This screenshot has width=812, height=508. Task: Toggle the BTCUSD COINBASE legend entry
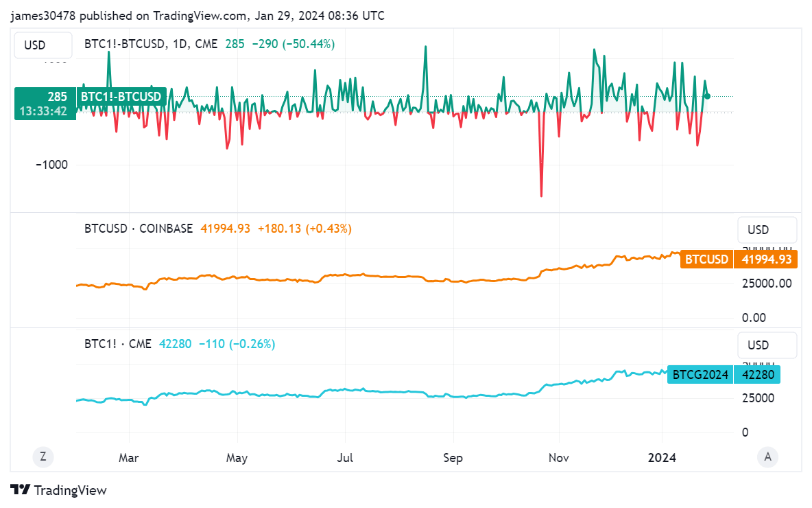139,229
